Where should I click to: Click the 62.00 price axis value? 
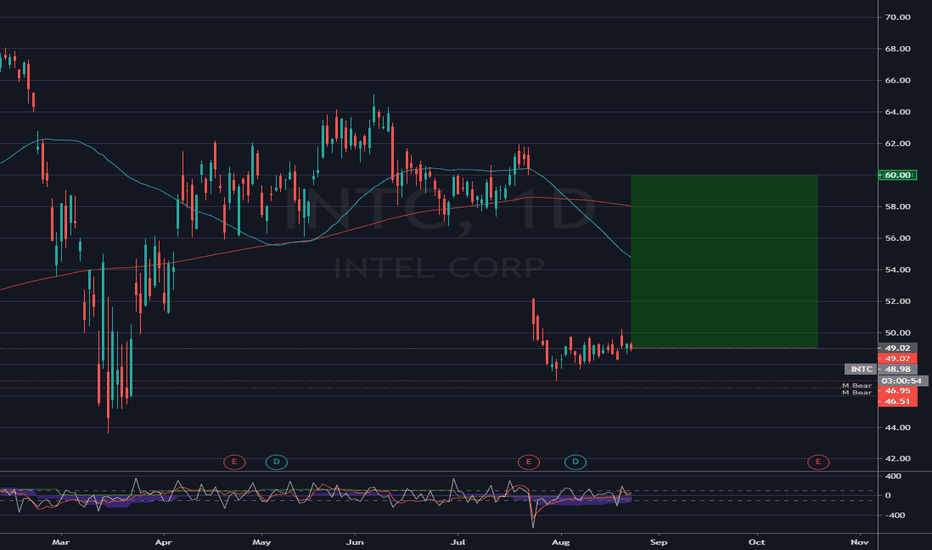click(898, 143)
